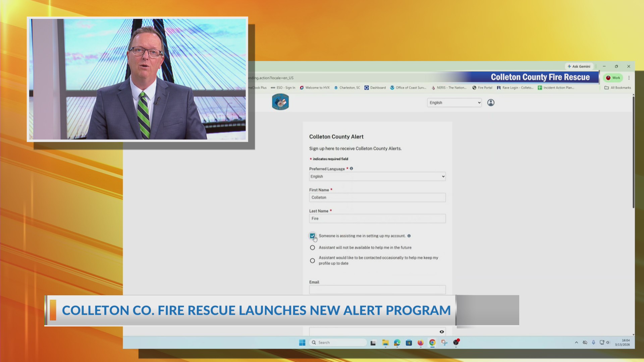Open All Bookmarks folder

(618, 88)
